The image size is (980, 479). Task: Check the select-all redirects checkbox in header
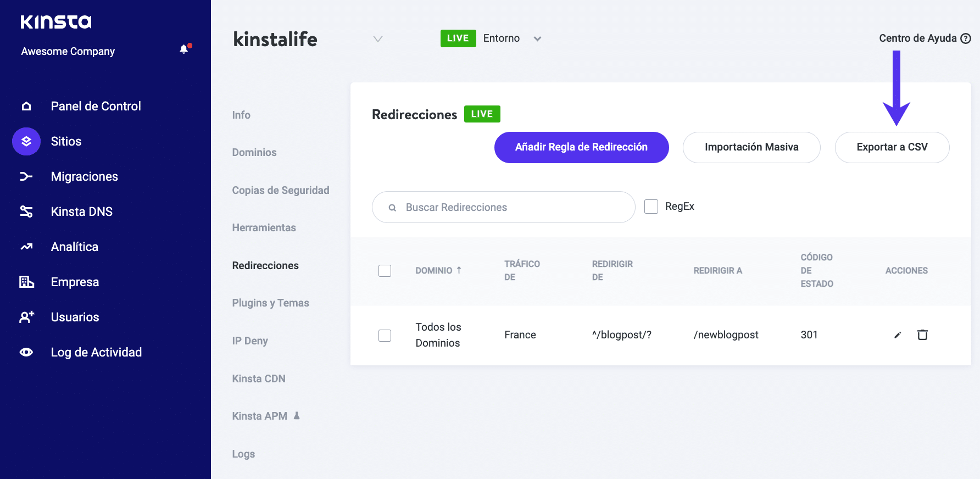click(385, 271)
